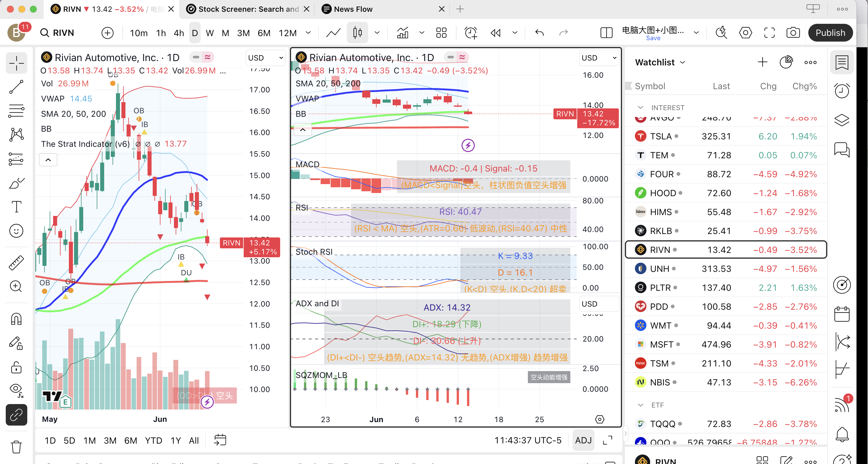Select the trend line drawing tool

coord(16,87)
